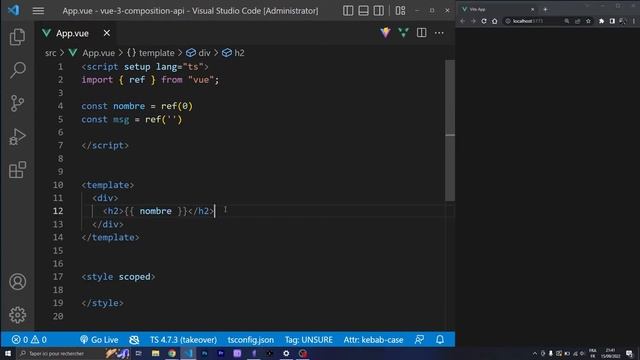640x360 pixels.
Task: Open a new browser tab
Action: 545,9
